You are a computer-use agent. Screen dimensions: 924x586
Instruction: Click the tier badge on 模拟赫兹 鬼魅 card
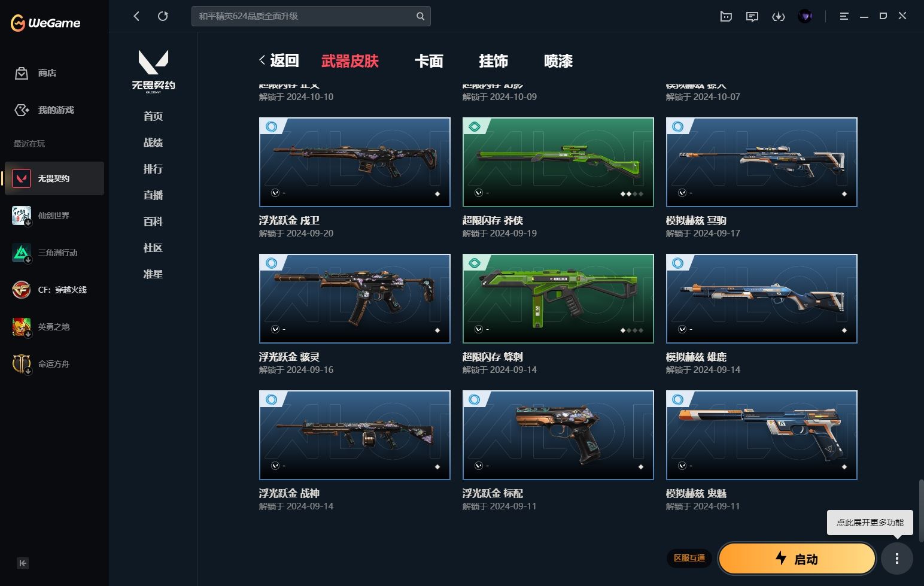point(678,399)
